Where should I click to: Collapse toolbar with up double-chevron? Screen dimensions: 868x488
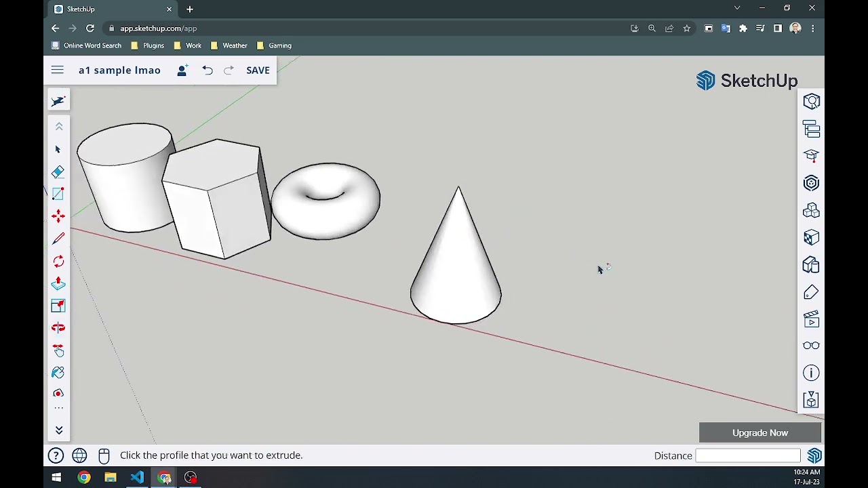click(x=59, y=126)
